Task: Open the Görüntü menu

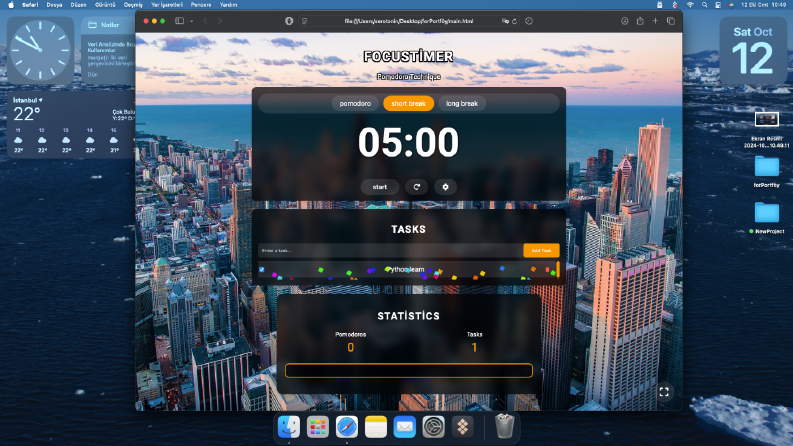Action: click(105, 5)
